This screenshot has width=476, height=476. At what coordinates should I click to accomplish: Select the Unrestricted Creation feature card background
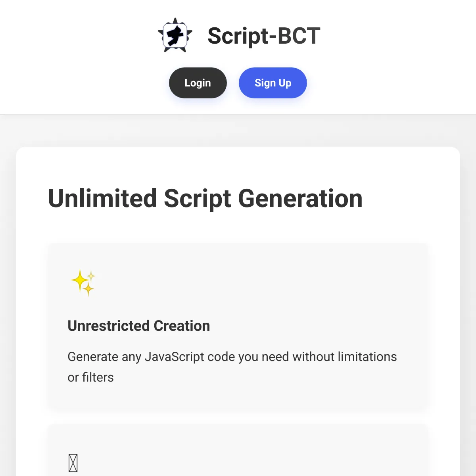tap(238, 326)
